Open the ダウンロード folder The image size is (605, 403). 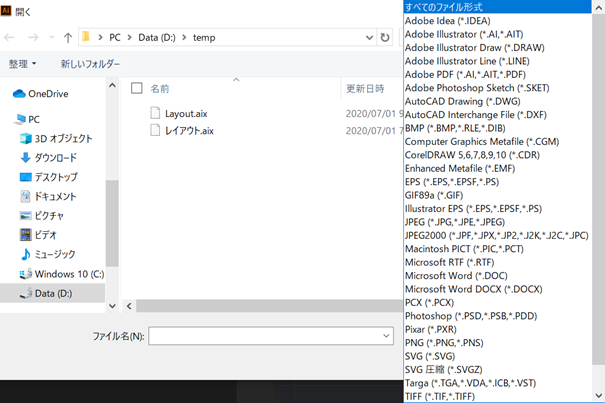point(49,157)
